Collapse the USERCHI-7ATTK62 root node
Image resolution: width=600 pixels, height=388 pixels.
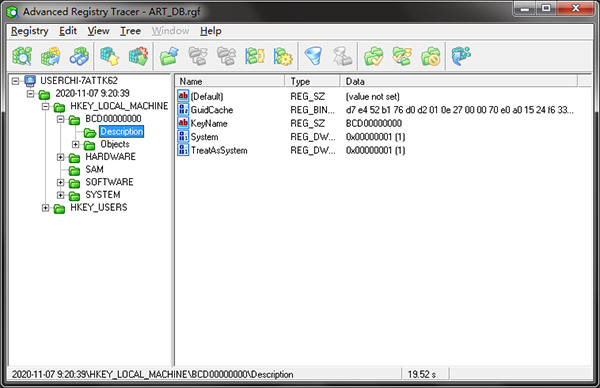click(15, 81)
